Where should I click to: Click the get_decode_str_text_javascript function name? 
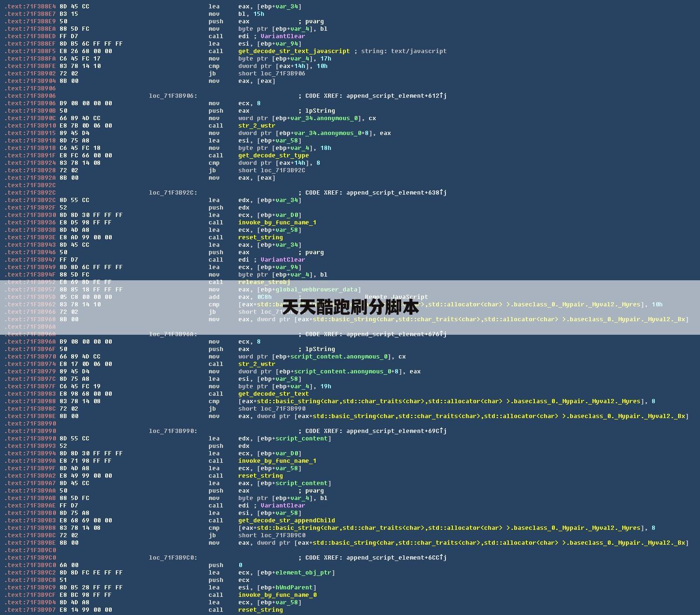point(294,51)
